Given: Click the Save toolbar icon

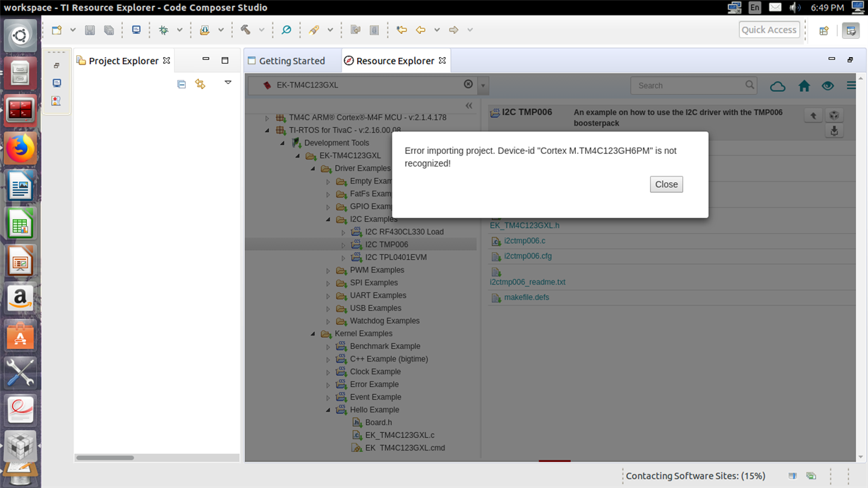Looking at the screenshot, I should click(x=90, y=30).
